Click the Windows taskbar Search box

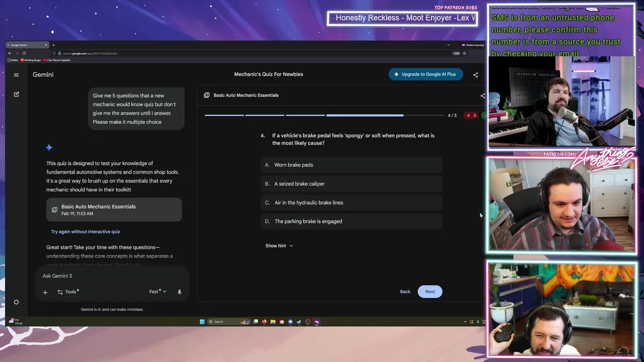(229, 322)
